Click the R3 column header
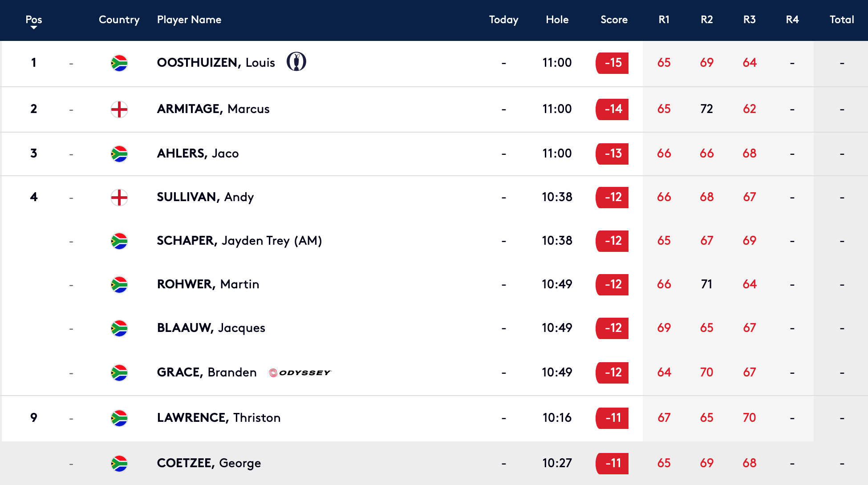The image size is (868, 485). tap(749, 20)
